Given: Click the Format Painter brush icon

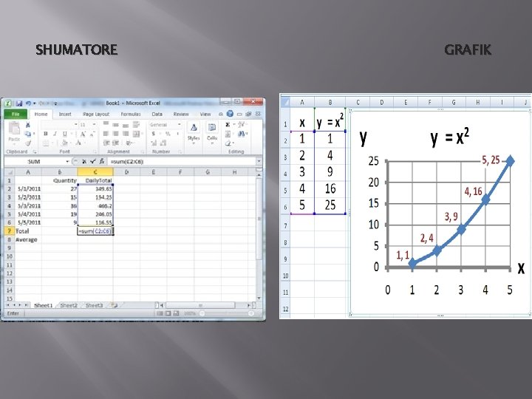Looking at the screenshot, I should (x=28, y=143).
